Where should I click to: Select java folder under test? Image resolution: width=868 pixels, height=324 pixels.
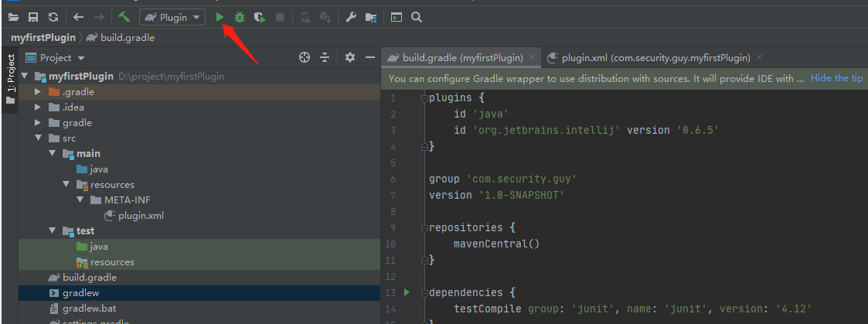click(93, 247)
